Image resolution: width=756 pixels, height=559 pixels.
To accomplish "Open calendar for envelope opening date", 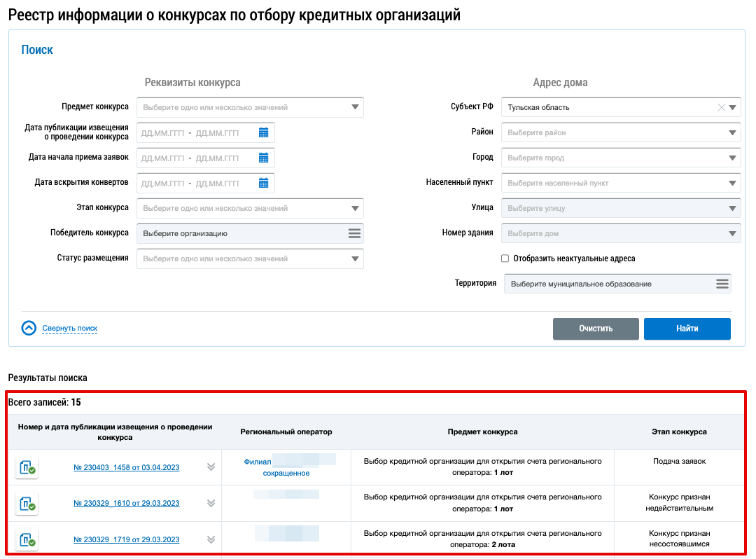I will [264, 183].
